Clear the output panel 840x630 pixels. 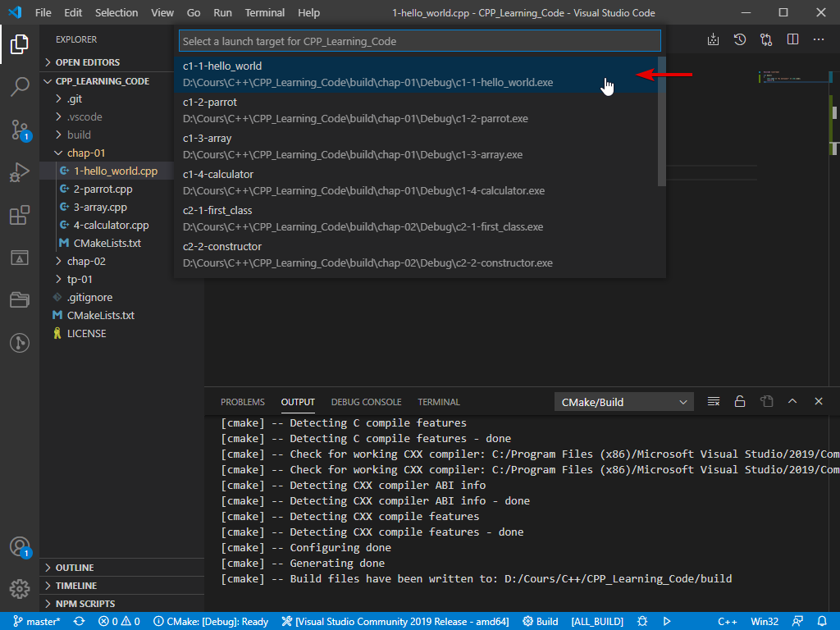point(714,401)
